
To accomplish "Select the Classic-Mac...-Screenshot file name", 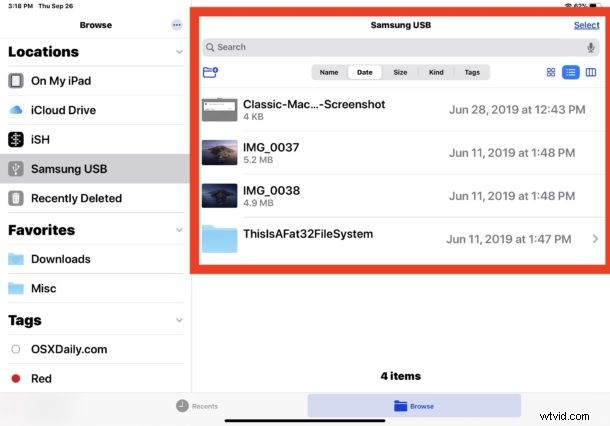I will pos(314,104).
